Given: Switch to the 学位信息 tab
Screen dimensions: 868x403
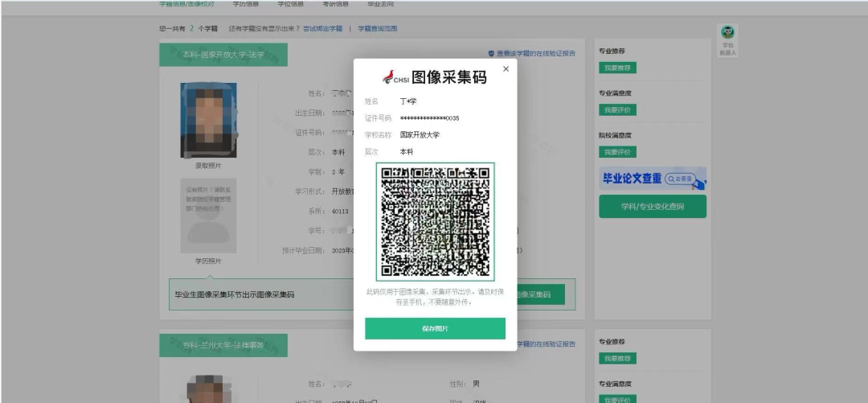Looking at the screenshot, I should point(291,3).
